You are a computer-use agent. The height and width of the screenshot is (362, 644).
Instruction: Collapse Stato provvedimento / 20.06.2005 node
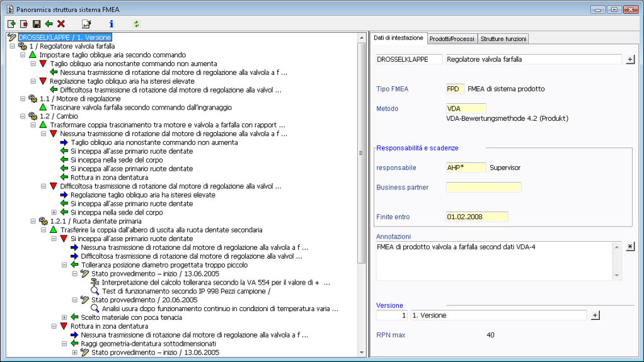tap(75, 300)
